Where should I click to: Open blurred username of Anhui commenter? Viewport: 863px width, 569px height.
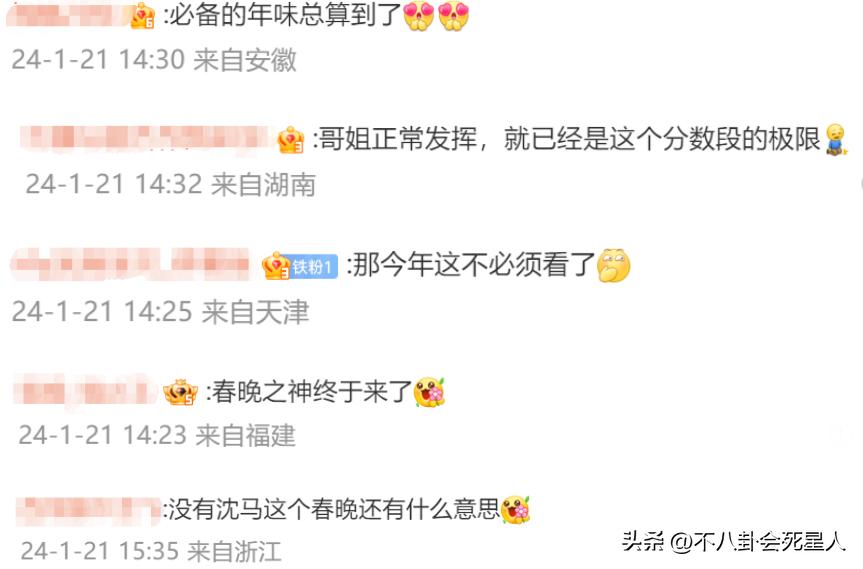point(68,15)
